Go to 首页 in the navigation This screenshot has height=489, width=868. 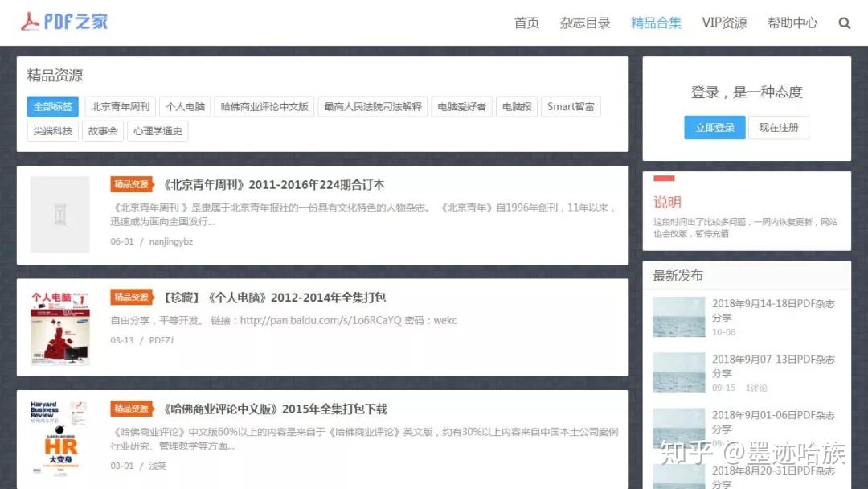[x=526, y=23]
